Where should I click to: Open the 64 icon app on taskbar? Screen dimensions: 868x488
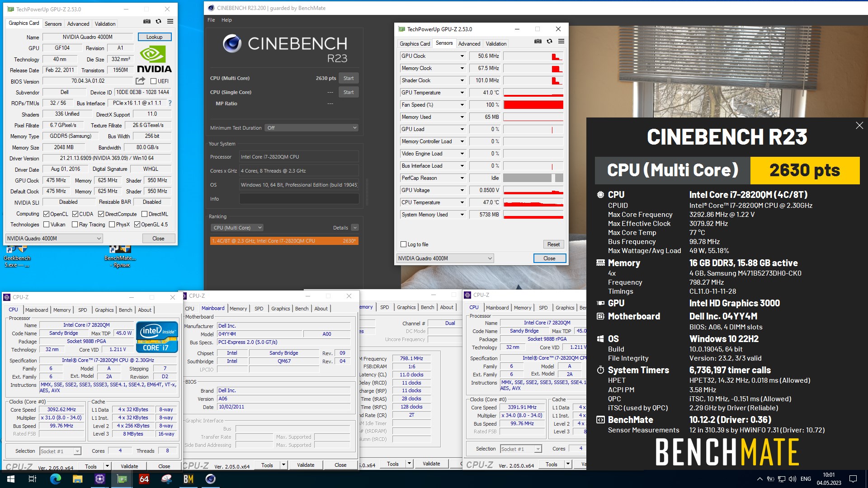coord(144,479)
